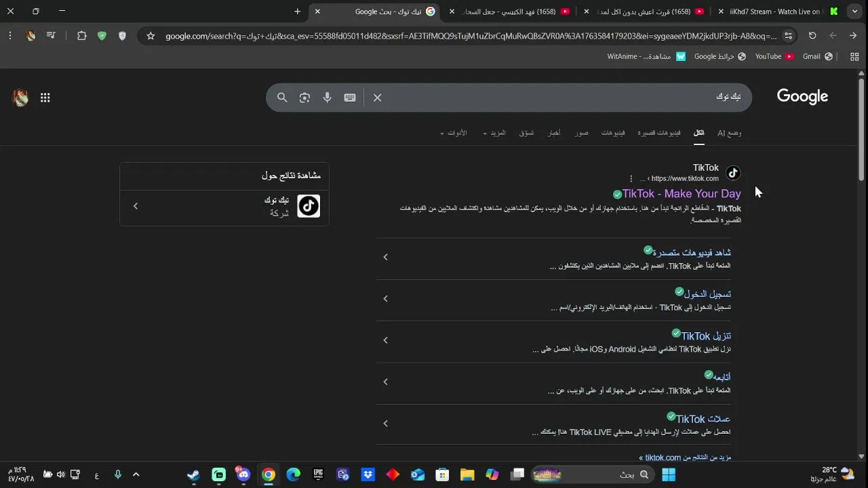
Task: Expand the 'تسجيل الدخول' sitelink row
Action: tap(385, 299)
